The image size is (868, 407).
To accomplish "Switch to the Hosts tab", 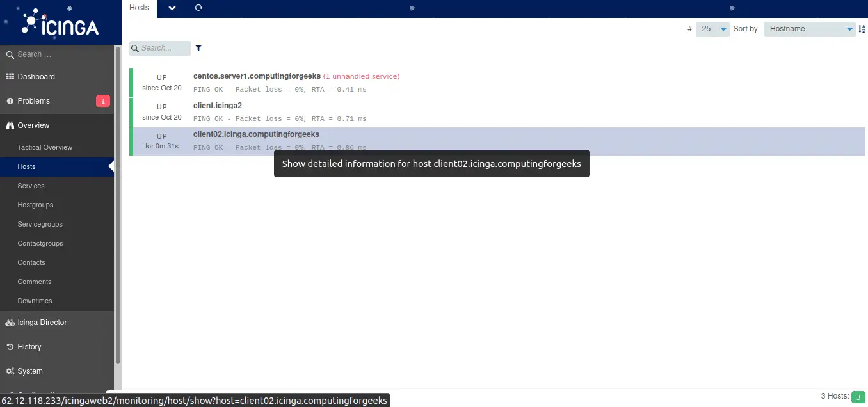I will pyautogui.click(x=138, y=8).
